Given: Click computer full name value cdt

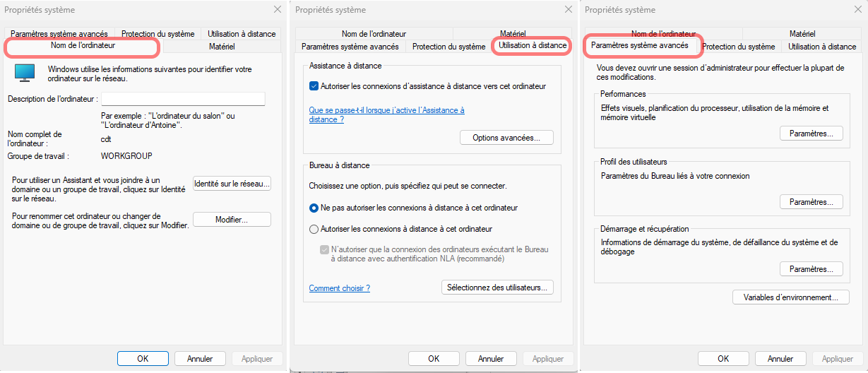Looking at the screenshot, I should 107,139.
